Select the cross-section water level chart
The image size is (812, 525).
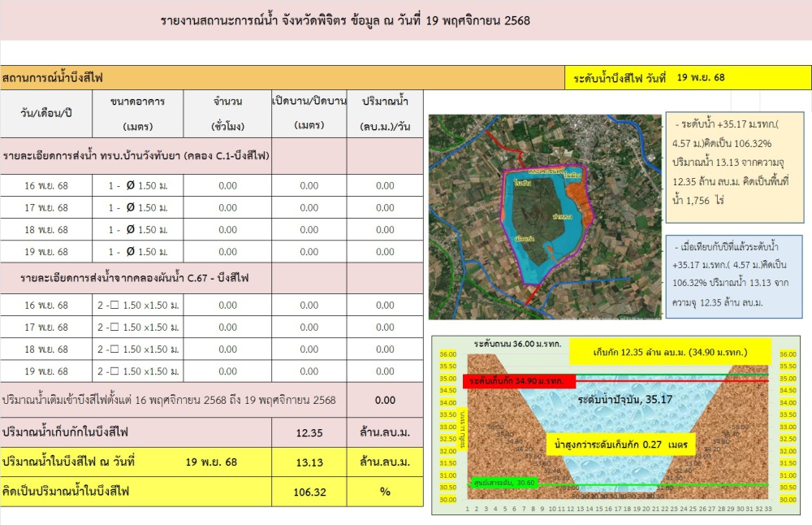pos(621,425)
